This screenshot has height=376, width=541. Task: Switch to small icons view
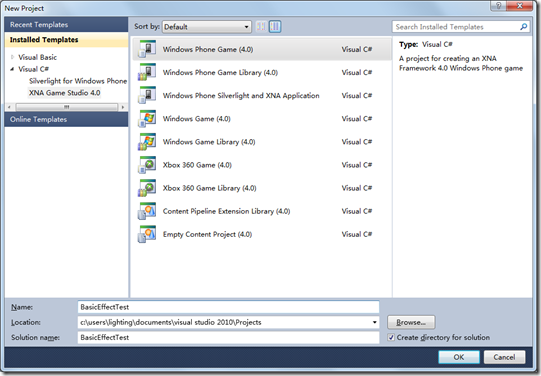click(261, 27)
